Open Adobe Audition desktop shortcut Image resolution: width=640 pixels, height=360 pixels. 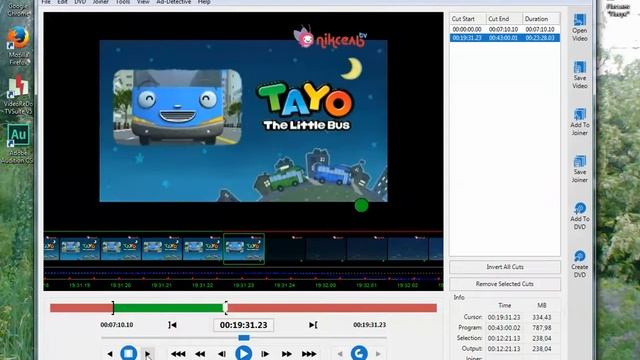tap(18, 144)
